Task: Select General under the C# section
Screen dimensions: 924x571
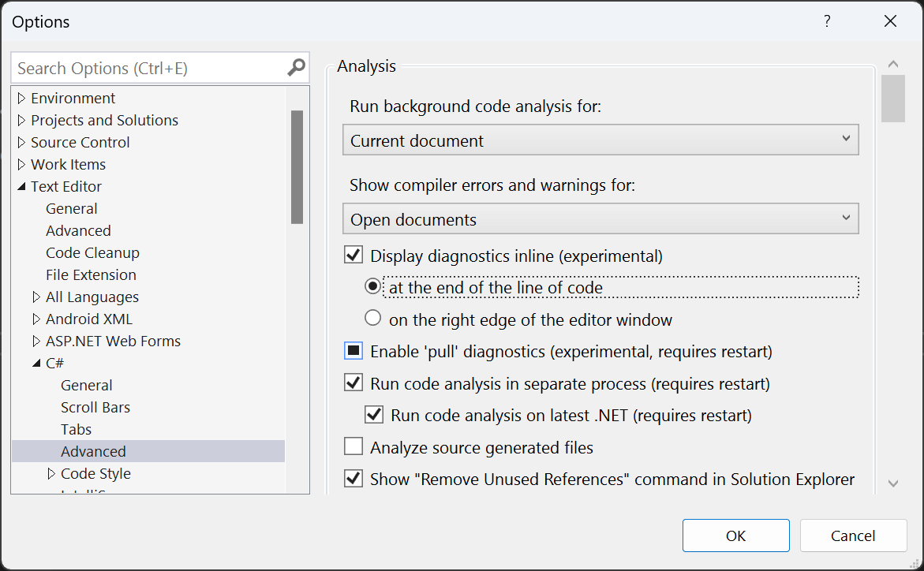Action: (x=86, y=385)
